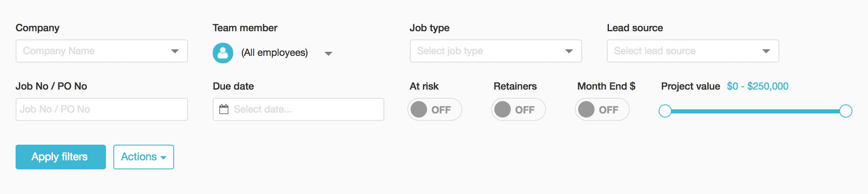The width and height of the screenshot is (868, 194).
Task: Click the caret on the Actions button
Action: pos(163,158)
